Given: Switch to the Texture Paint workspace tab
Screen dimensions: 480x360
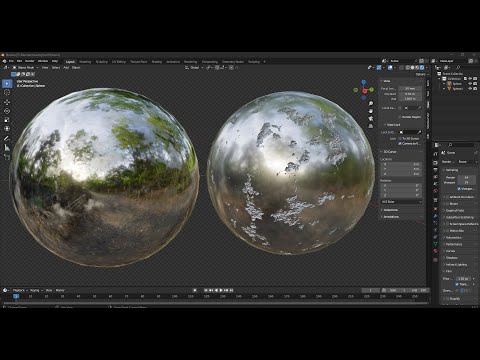Looking at the screenshot, I should point(139,62).
